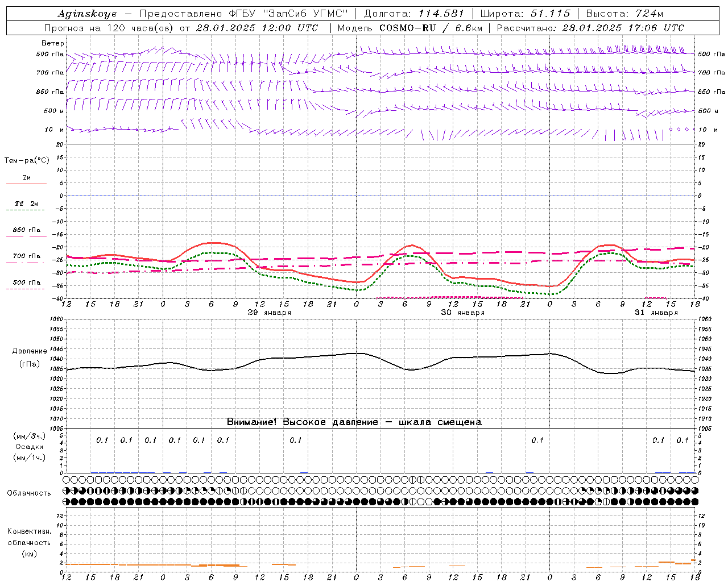Click the dashed line sample under Td 2м
This screenshot has width=728, height=582.
coord(26,210)
